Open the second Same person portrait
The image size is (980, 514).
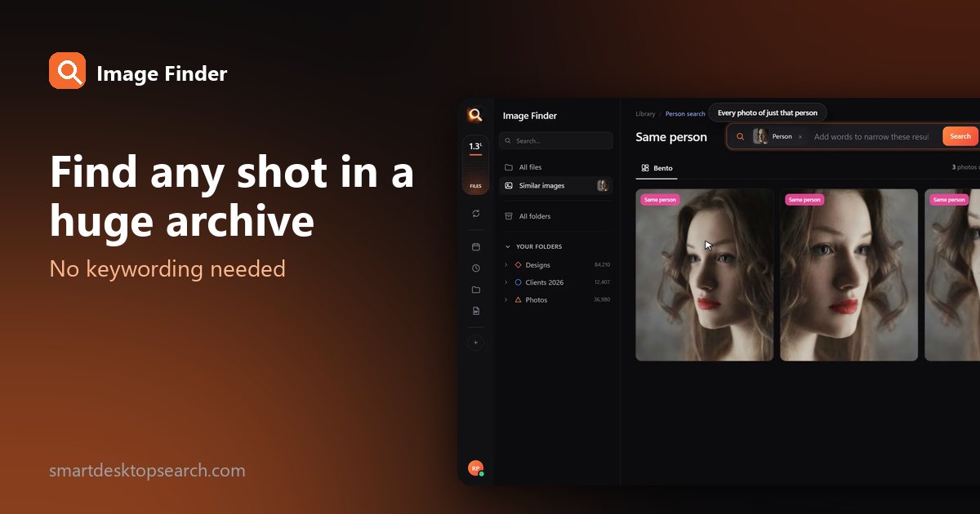(849, 275)
